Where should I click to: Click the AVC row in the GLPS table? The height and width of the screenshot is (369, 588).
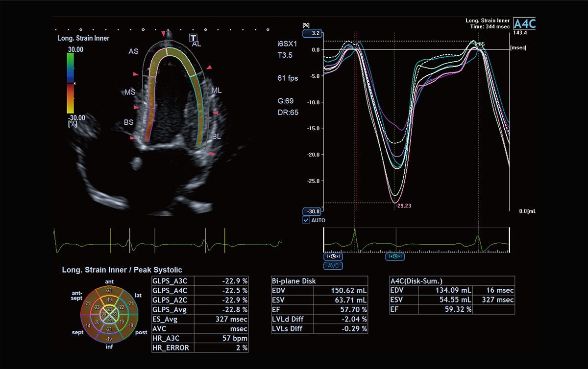[x=201, y=329]
